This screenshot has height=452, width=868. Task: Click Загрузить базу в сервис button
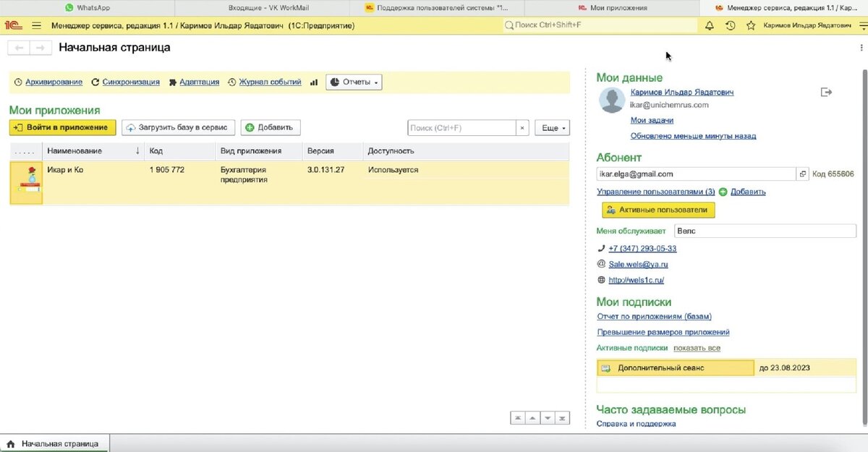click(179, 127)
